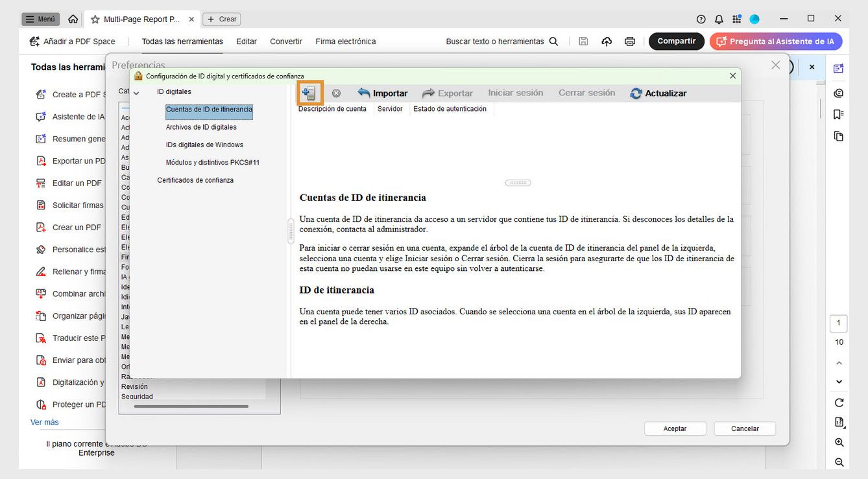Viewport: 868px width, 479px height.
Task: Select the Exportar un PDF tool icon
Action: click(x=40, y=160)
